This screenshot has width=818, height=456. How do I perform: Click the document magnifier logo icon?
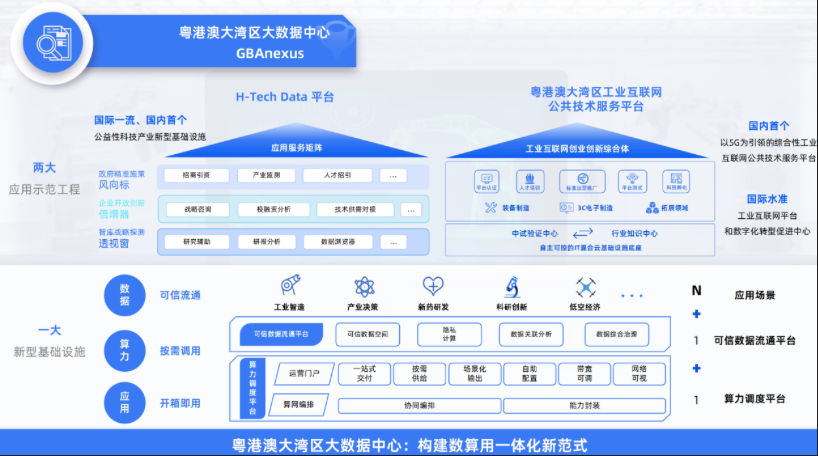[x=53, y=43]
